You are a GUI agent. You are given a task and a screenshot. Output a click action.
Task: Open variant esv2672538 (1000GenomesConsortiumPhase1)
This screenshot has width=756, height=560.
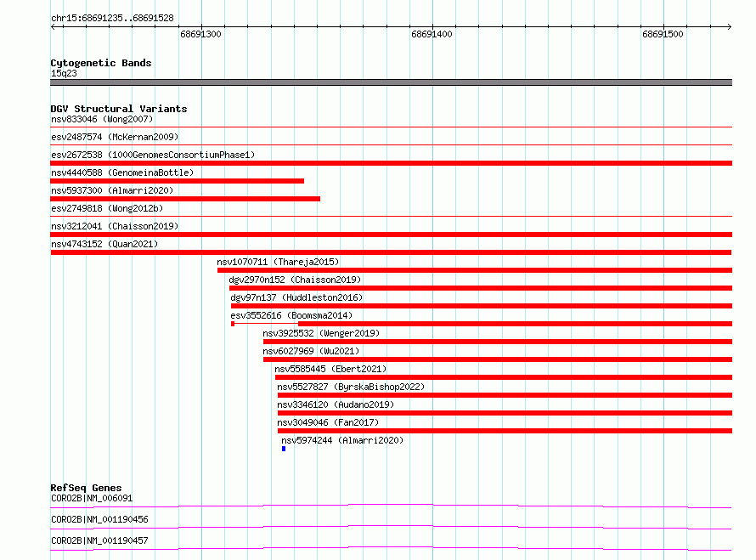coord(153,155)
